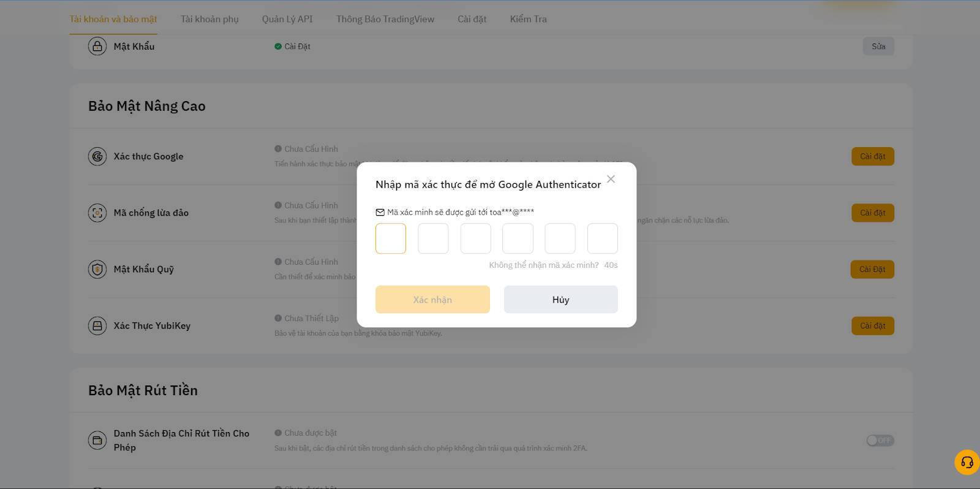Click the Mật Khẩu row label
980x489 pixels.
[x=134, y=47]
